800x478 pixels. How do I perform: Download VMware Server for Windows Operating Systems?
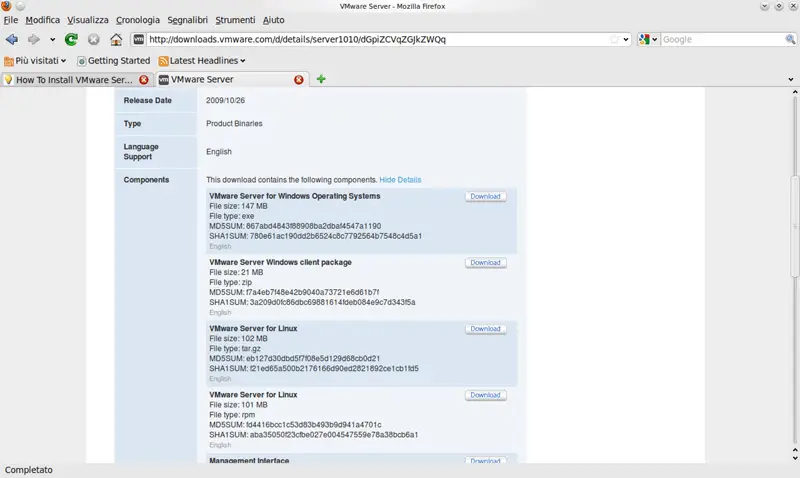485,196
